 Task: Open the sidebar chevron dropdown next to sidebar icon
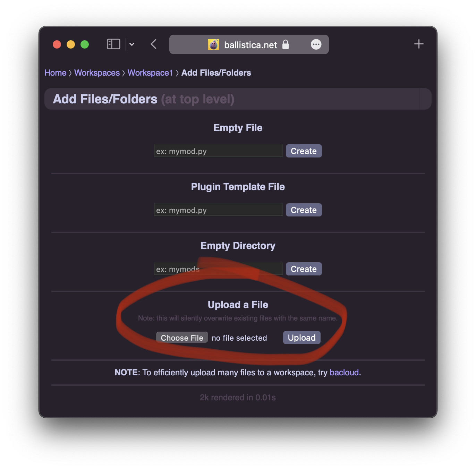coord(132,44)
